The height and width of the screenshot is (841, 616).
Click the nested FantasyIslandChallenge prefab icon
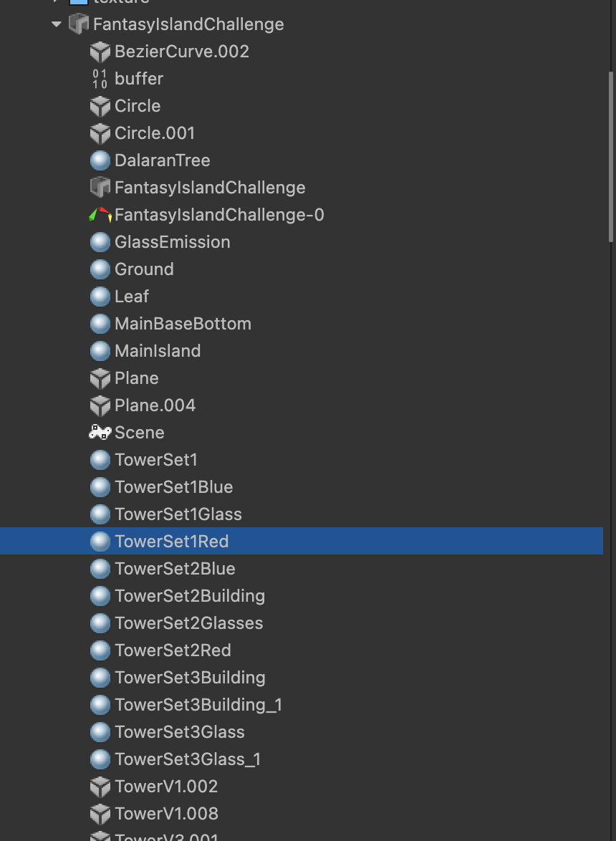coord(100,188)
